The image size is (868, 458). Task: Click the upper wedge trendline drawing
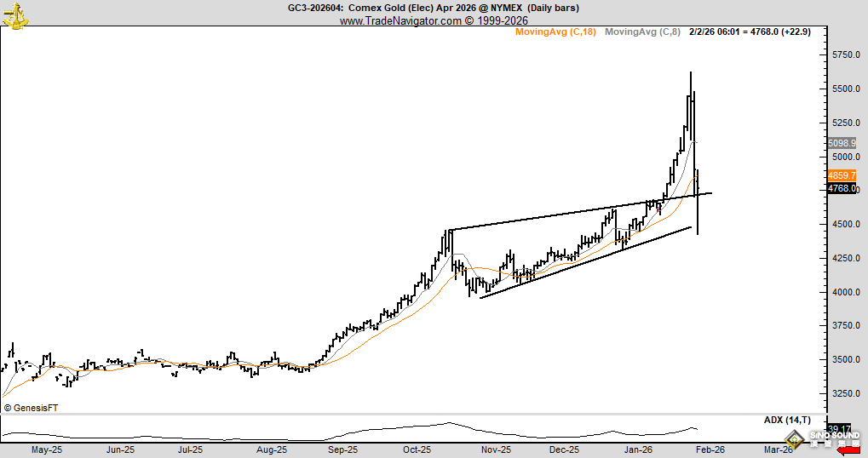point(580,211)
